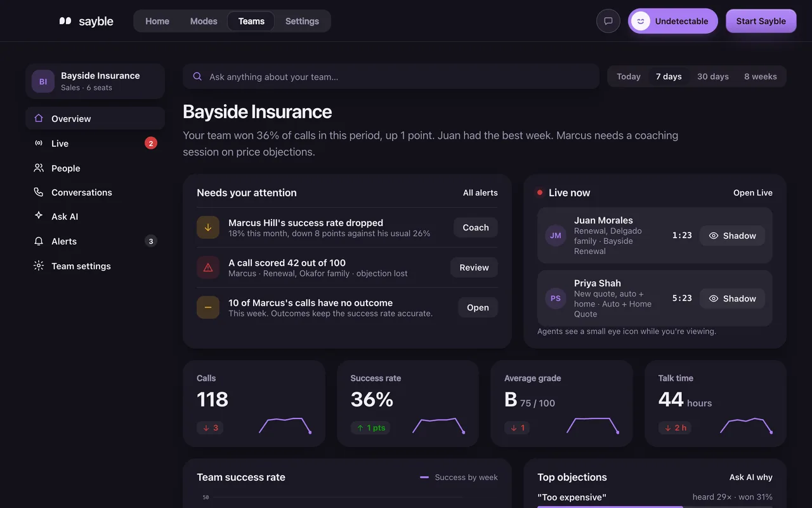Click the Team settings gear icon
The height and width of the screenshot is (508, 812).
tap(39, 265)
